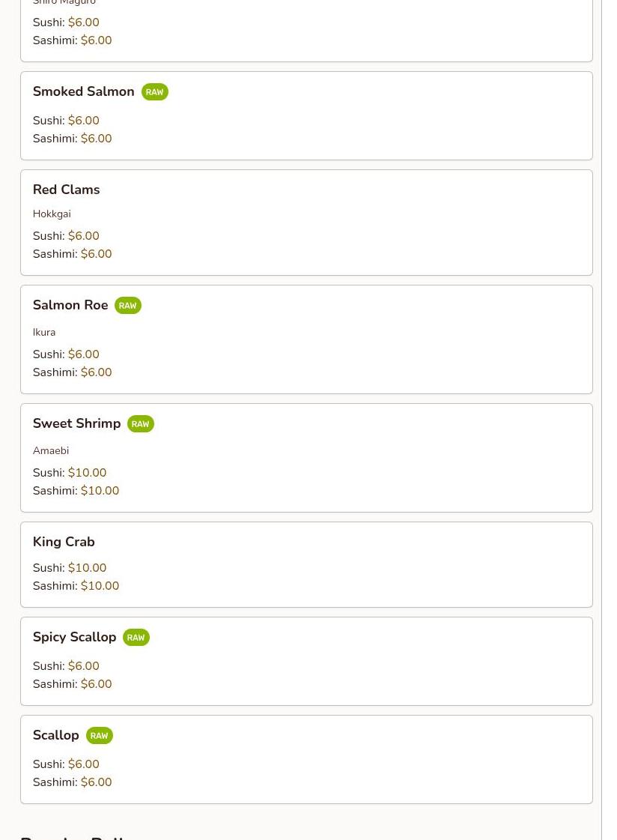Click Smoked Salmon sashimi $6.00 price

tap(96, 139)
